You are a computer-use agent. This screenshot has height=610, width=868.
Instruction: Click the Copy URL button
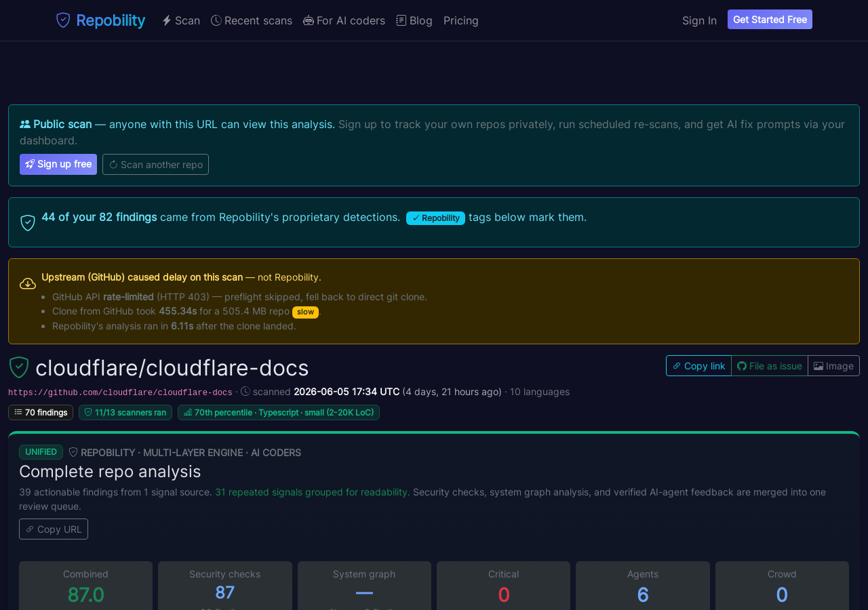54,529
